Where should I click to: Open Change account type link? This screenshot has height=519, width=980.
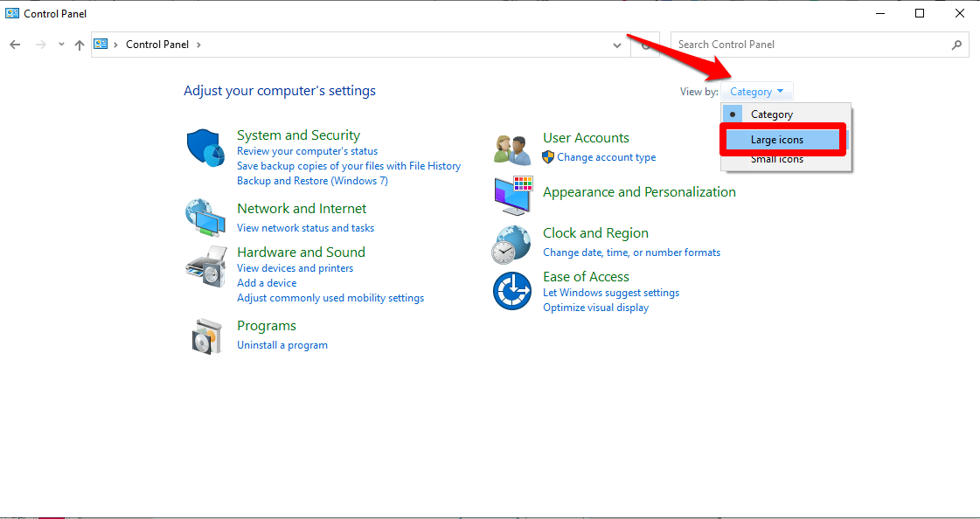click(x=606, y=156)
